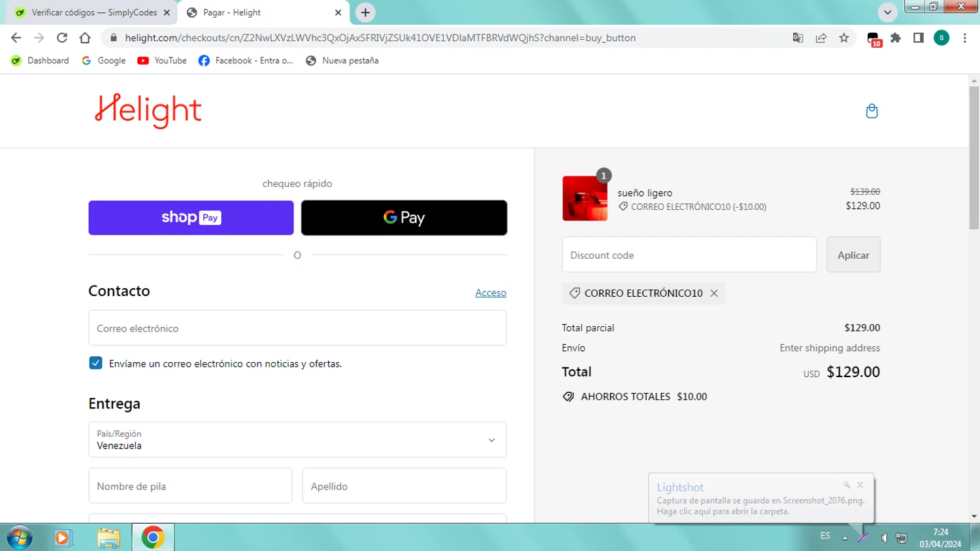Open the extensions puzzle icon

(x=896, y=38)
